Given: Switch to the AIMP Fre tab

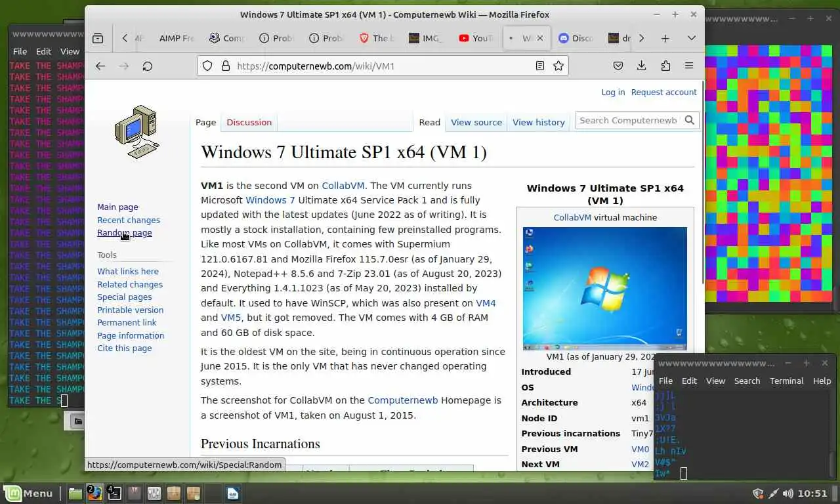Looking at the screenshot, I should [176, 38].
